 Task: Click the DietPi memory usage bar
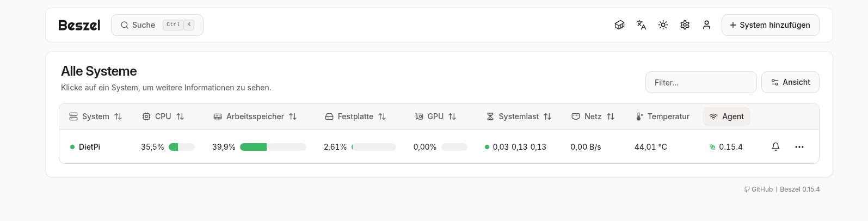273,147
